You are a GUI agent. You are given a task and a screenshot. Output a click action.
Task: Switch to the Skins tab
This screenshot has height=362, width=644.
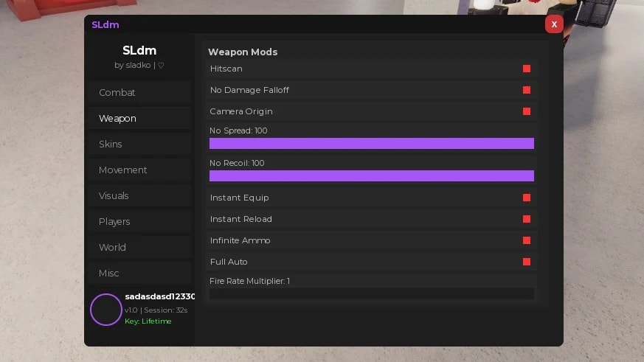(x=139, y=145)
